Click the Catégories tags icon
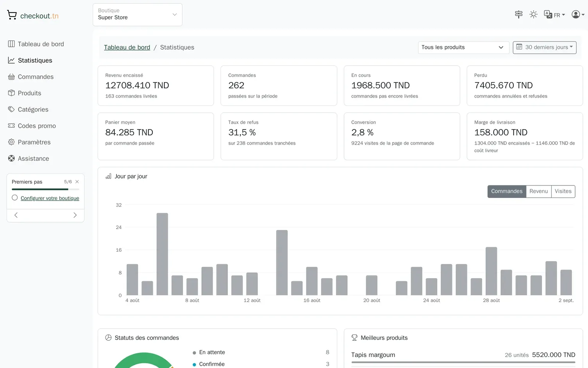 11,109
